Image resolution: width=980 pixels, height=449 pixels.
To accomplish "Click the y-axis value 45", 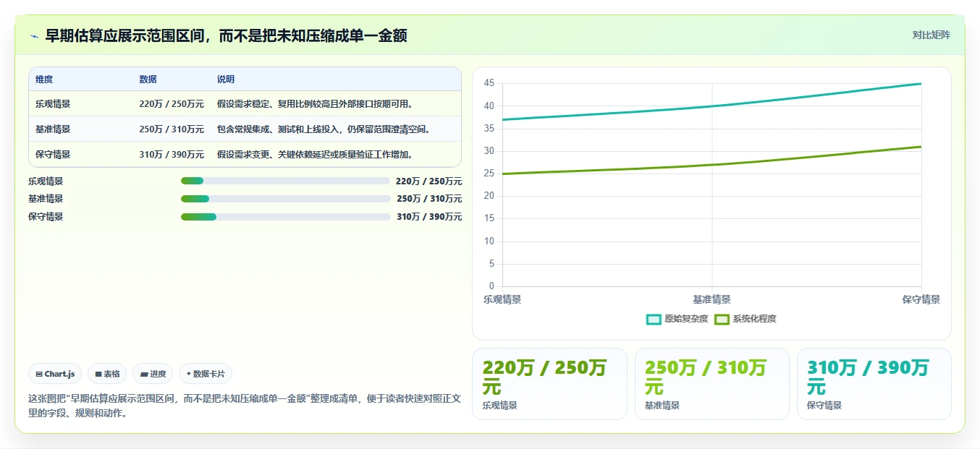I will click(489, 84).
